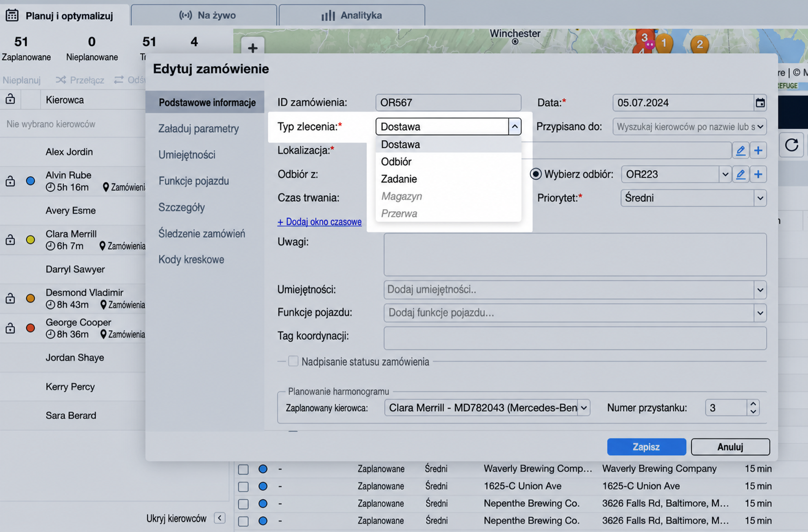Screen dimensions: 808x532
Task: Click status dot in Waverly Brewing row
Action: coord(263,469)
